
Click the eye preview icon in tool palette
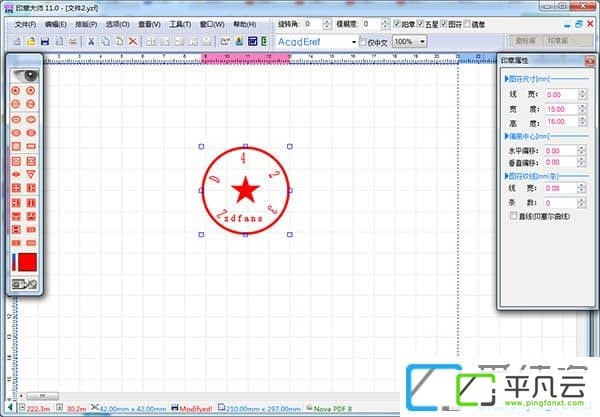click(26, 76)
